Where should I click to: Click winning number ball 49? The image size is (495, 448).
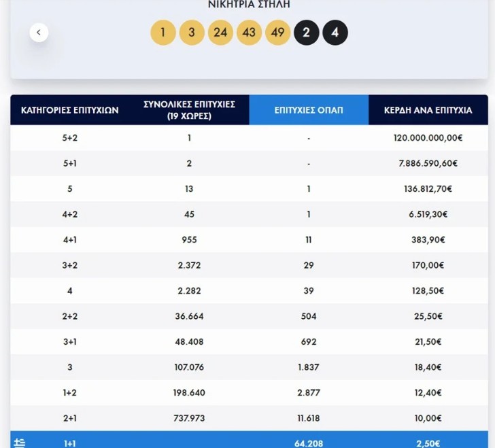point(277,32)
